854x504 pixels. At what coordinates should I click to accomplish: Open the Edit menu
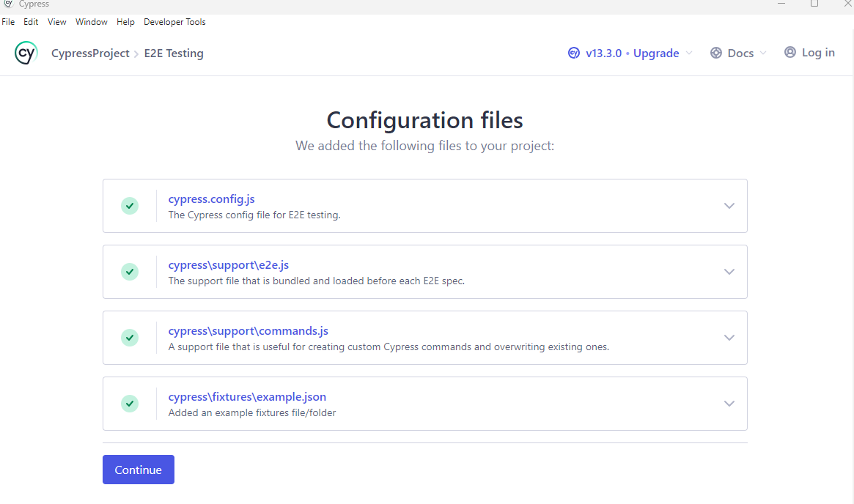tap(31, 22)
